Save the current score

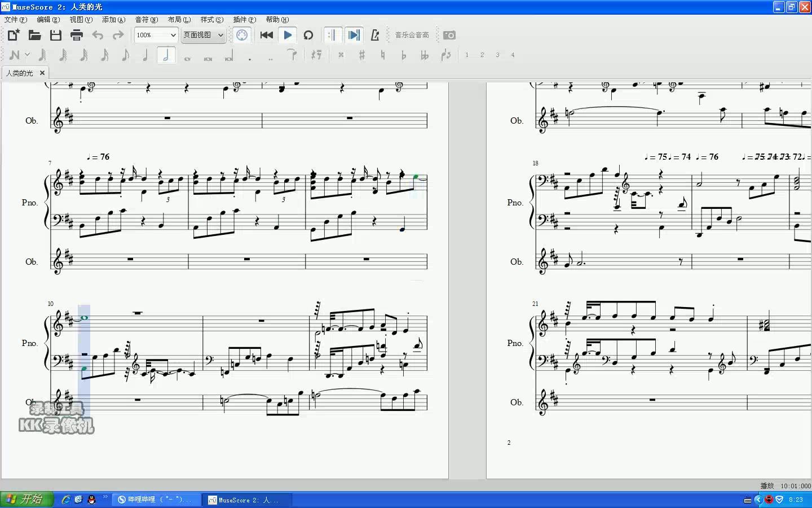coord(55,35)
